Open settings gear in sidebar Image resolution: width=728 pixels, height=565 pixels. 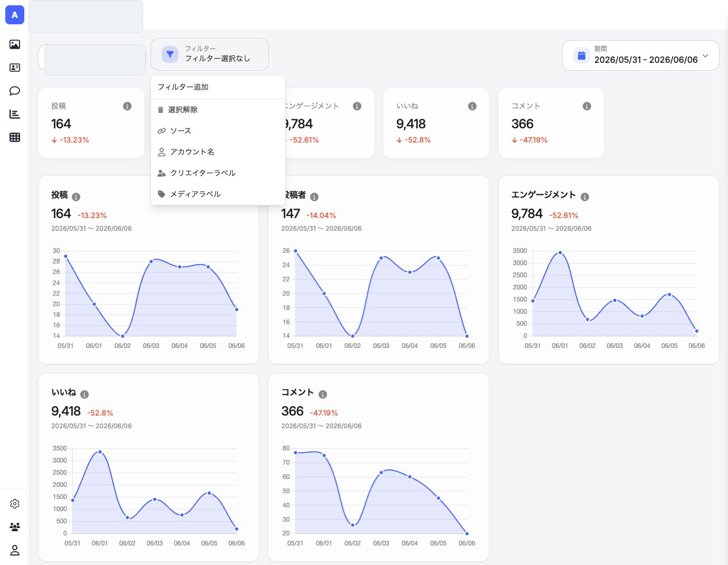pyautogui.click(x=15, y=504)
